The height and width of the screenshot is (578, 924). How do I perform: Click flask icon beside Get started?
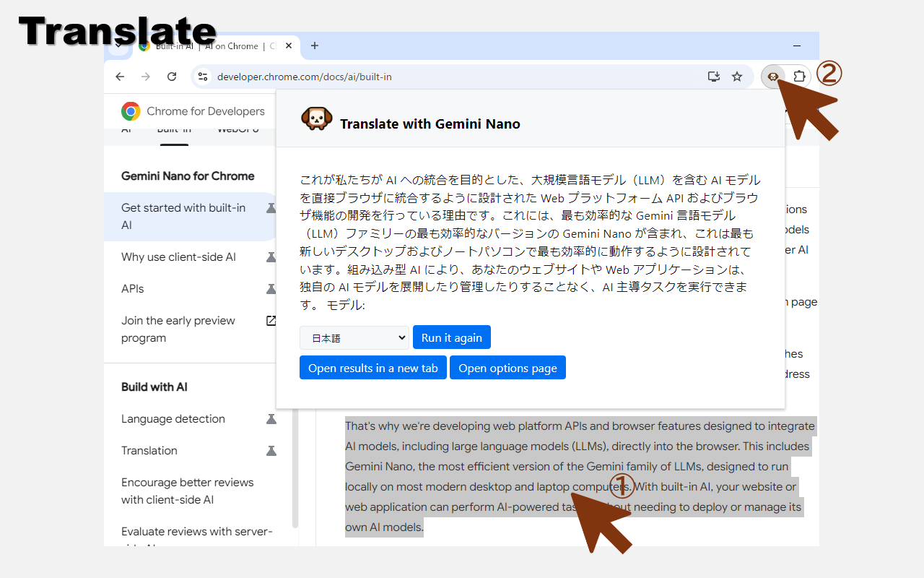point(271,207)
